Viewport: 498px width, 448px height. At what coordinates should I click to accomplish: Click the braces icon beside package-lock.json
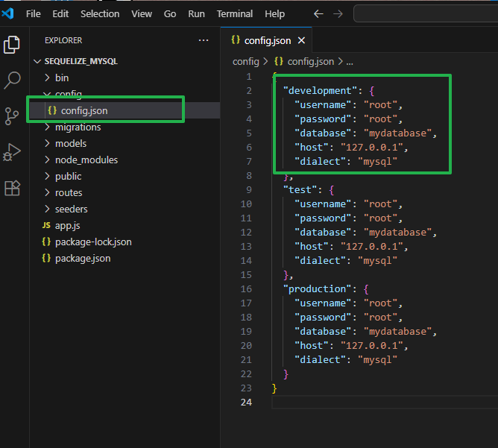click(x=46, y=242)
